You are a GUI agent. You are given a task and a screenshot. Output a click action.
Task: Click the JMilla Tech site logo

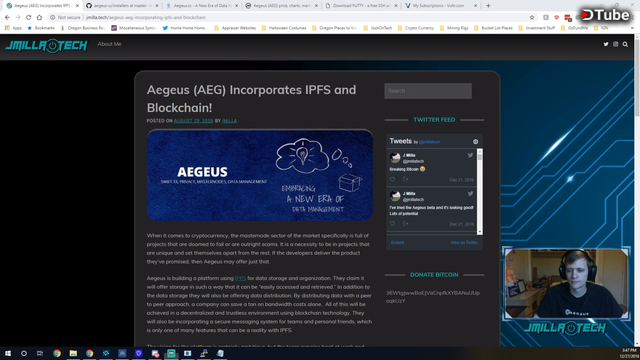coord(46,46)
